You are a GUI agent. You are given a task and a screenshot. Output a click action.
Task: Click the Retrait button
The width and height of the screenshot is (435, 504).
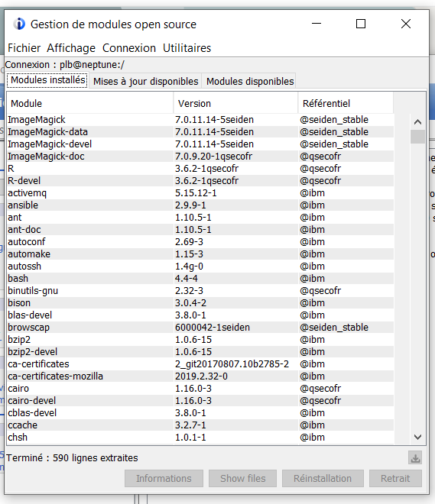coord(395,478)
